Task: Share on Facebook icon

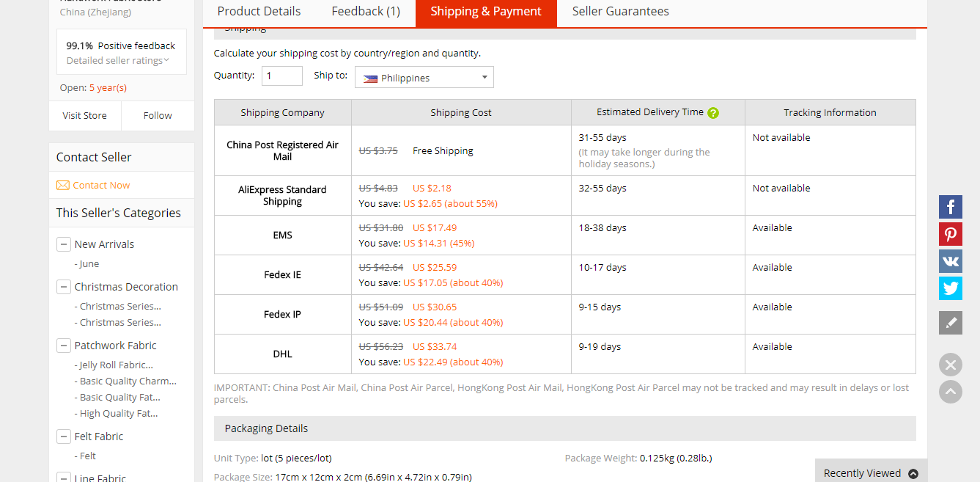Action: point(951,207)
